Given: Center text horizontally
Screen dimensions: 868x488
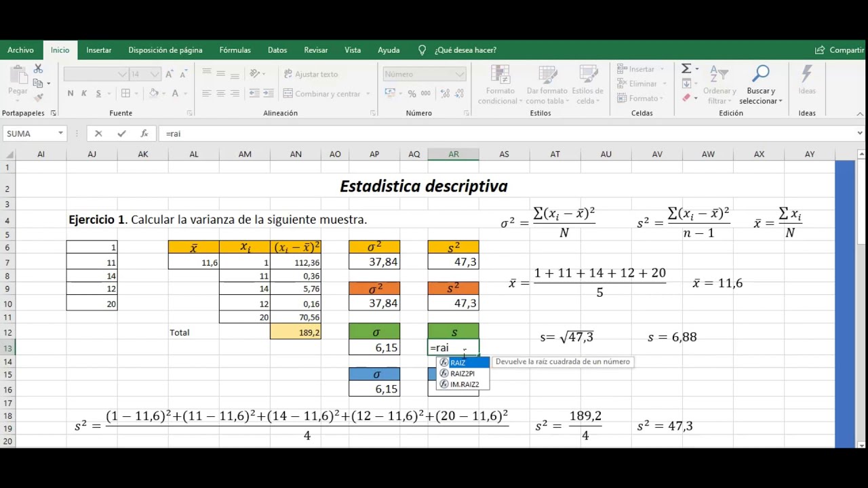Looking at the screenshot, I should tap(221, 94).
